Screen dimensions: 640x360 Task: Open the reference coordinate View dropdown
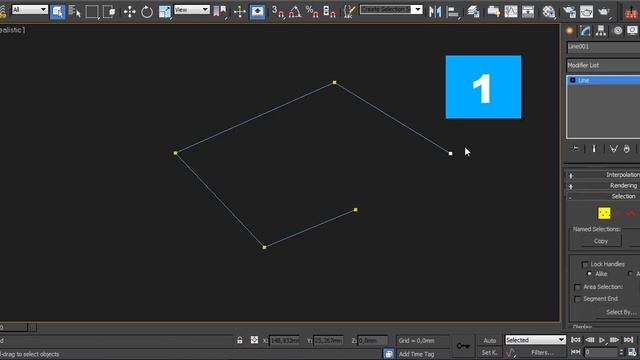point(191,9)
